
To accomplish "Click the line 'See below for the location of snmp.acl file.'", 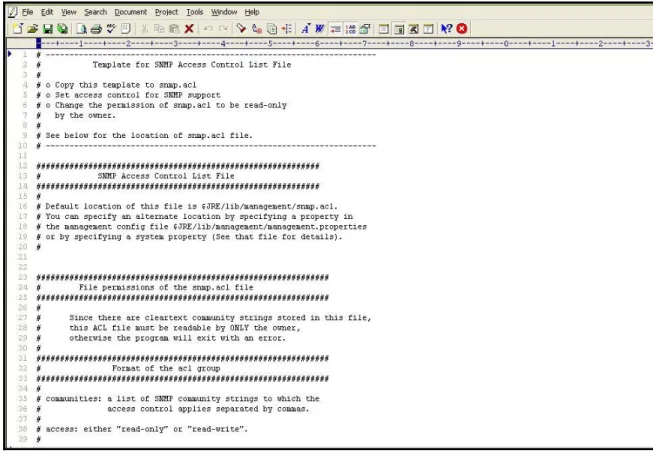I will pos(149,135).
